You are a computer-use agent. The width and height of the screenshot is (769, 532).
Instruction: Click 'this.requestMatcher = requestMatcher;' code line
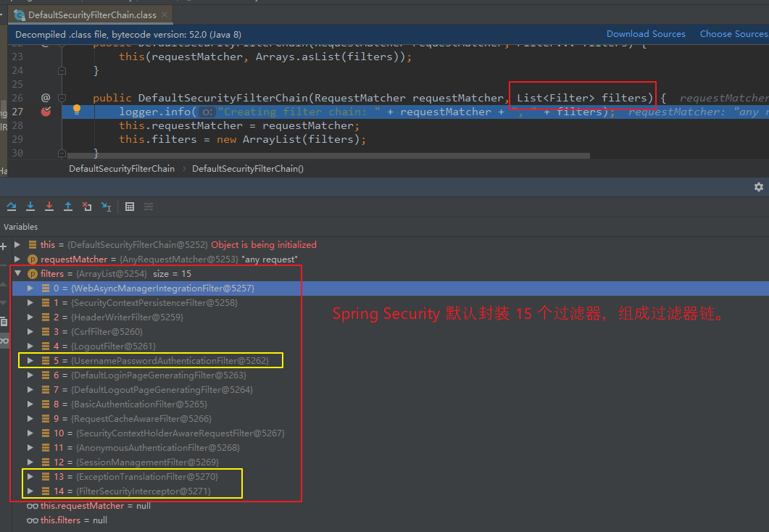point(239,125)
